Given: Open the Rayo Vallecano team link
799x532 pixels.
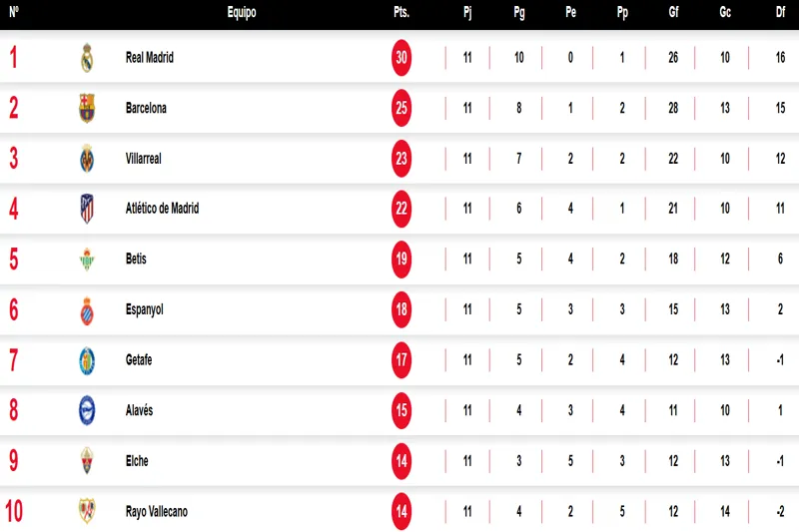Looking at the screenshot, I should point(156,512).
